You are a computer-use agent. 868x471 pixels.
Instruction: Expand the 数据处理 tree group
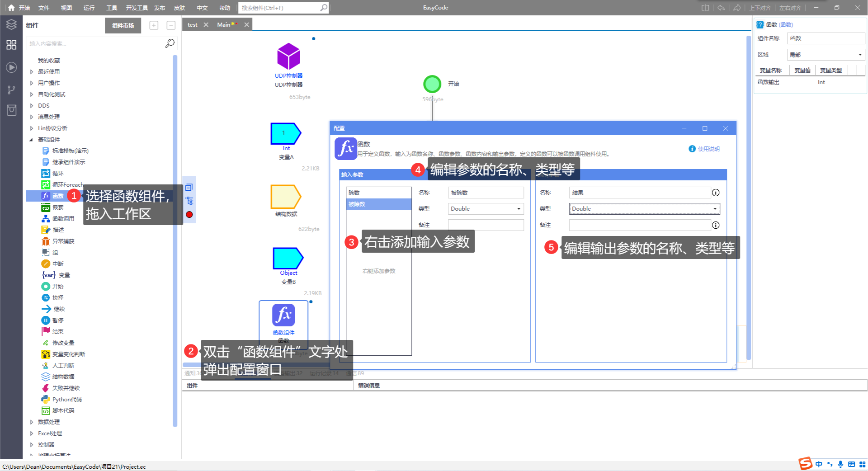32,422
